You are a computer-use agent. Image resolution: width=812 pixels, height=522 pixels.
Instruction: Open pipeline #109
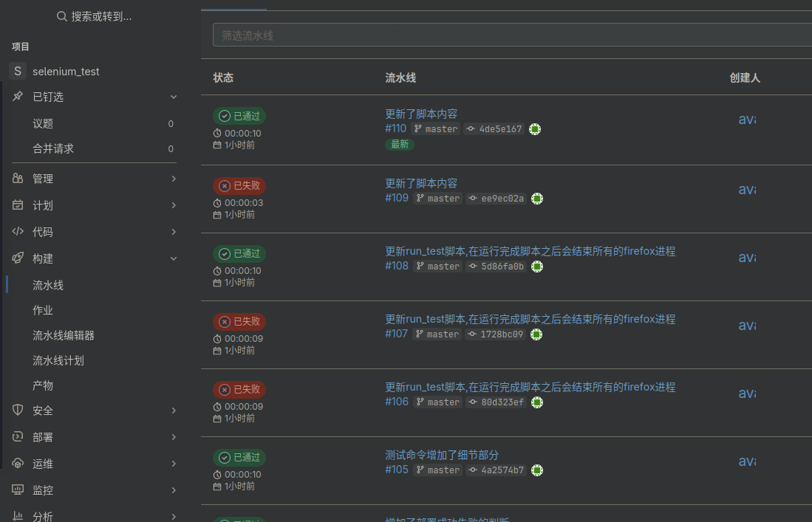click(397, 198)
